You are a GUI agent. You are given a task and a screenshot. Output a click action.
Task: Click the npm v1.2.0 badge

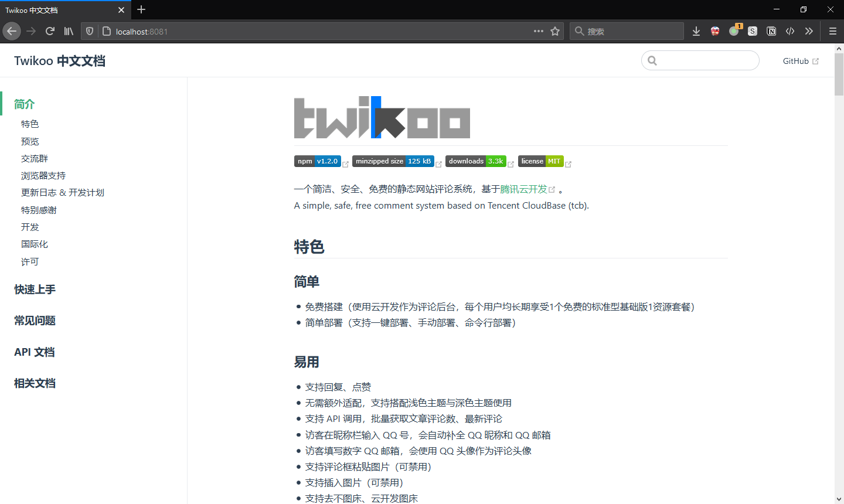pyautogui.click(x=318, y=161)
